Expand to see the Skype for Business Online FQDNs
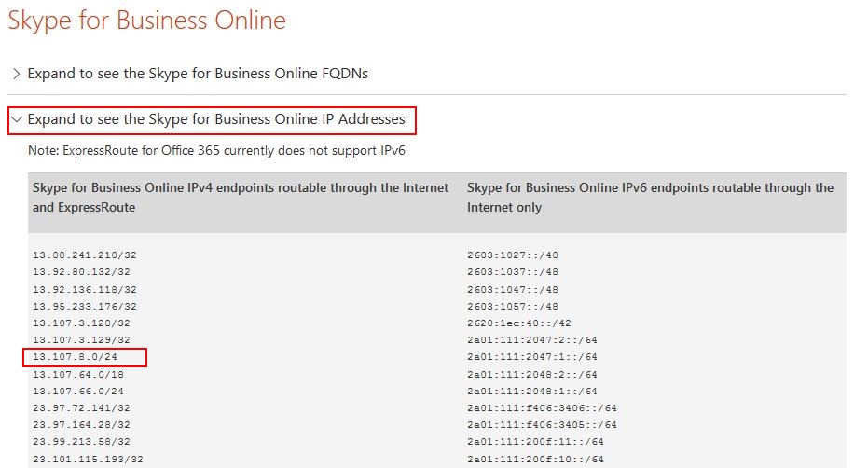 click(x=197, y=74)
